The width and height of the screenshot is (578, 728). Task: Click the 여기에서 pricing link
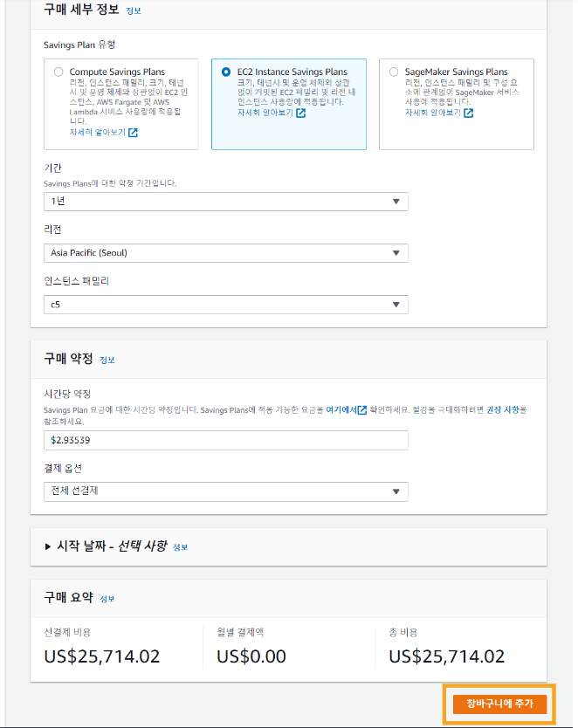(x=341, y=410)
